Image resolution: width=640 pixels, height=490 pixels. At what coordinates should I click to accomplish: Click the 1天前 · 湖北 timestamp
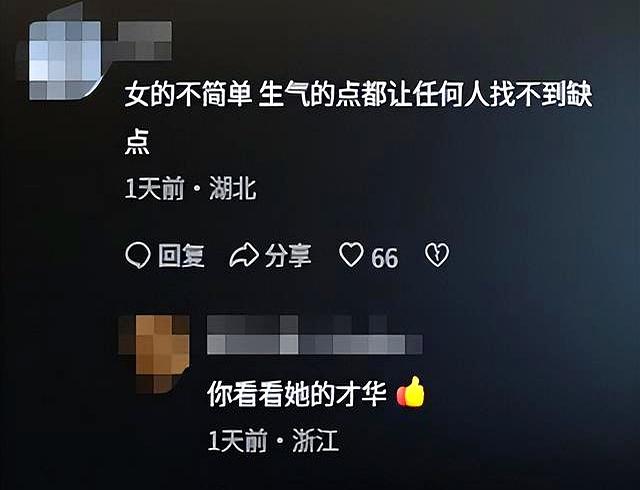pos(191,189)
